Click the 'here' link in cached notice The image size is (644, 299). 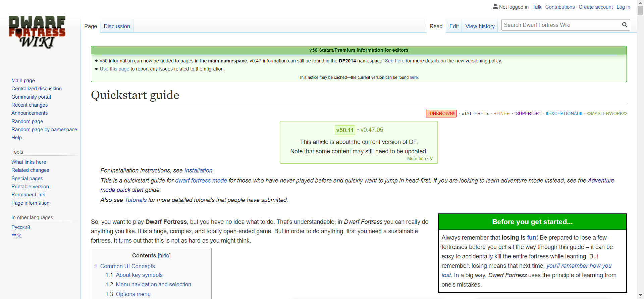[x=414, y=78]
